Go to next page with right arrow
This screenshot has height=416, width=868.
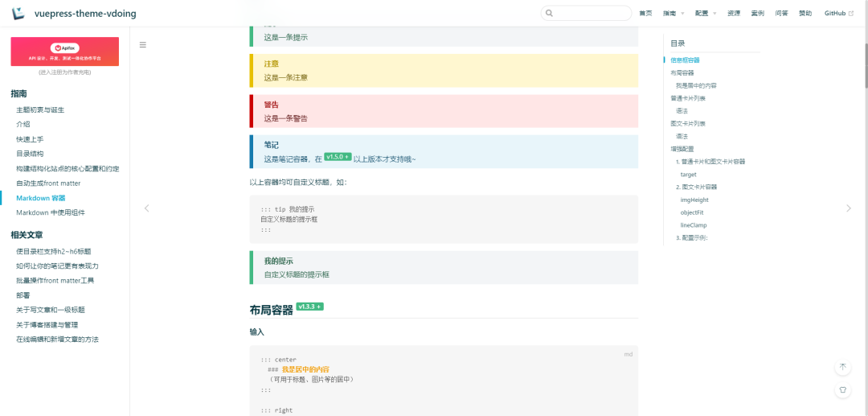pos(849,208)
